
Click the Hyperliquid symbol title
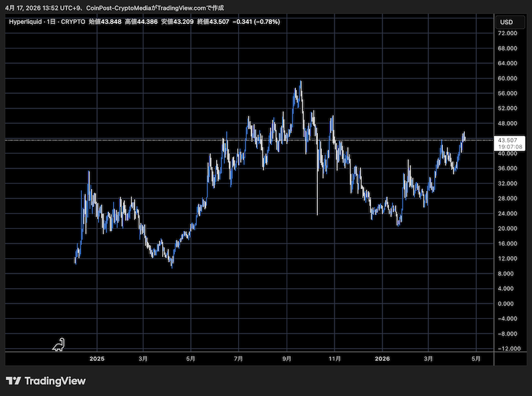click(x=27, y=22)
